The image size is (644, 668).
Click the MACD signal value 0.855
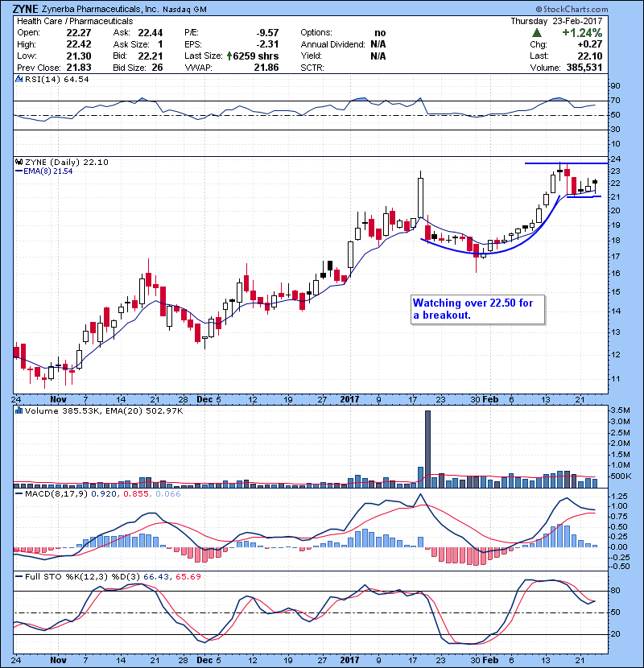point(136,494)
